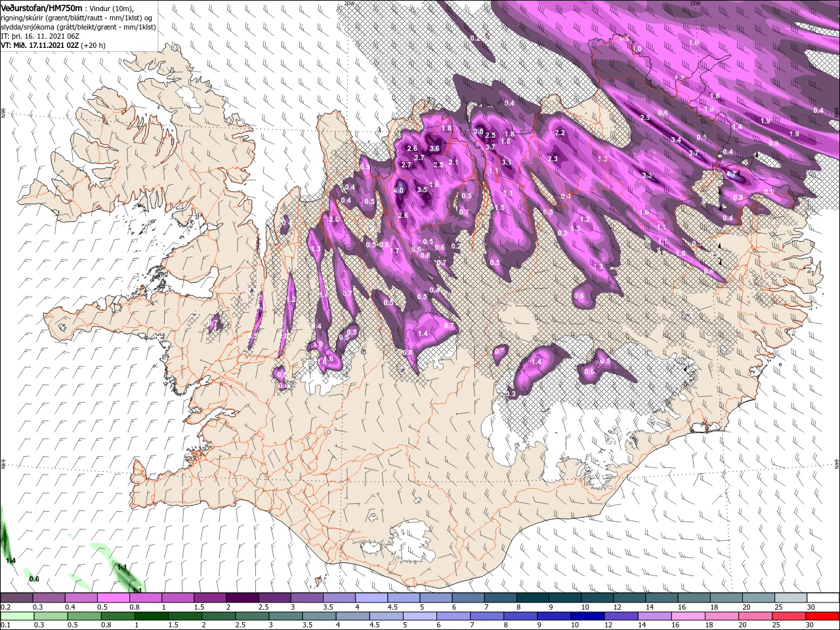Click the 2.0 snowfall value on map
The height and width of the screenshot is (630, 840).
333,220
